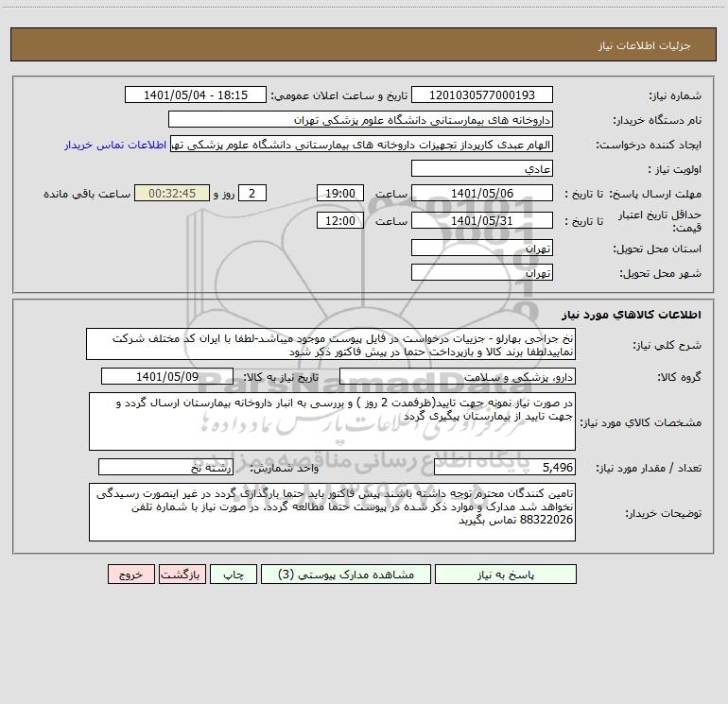Click the اطلاعات کالاهای مورد نیاز section heading
The image size is (728, 704).
[x=632, y=315]
